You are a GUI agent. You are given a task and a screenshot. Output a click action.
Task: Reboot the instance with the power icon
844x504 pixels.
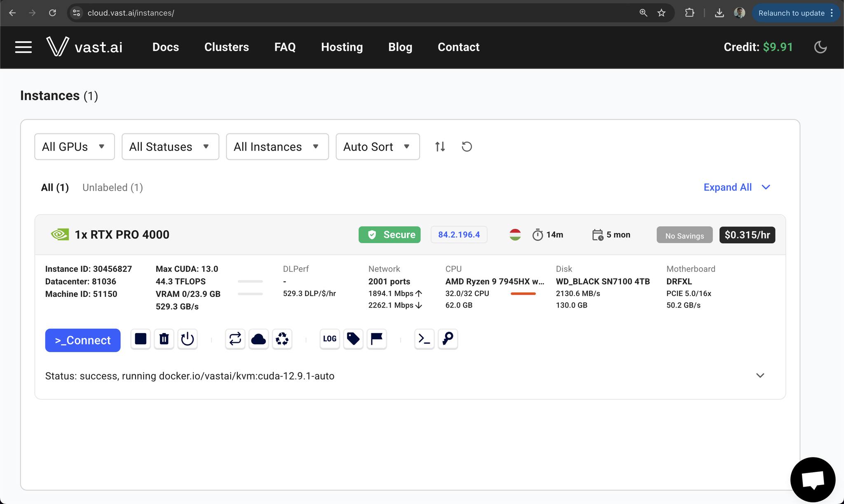[x=188, y=339]
